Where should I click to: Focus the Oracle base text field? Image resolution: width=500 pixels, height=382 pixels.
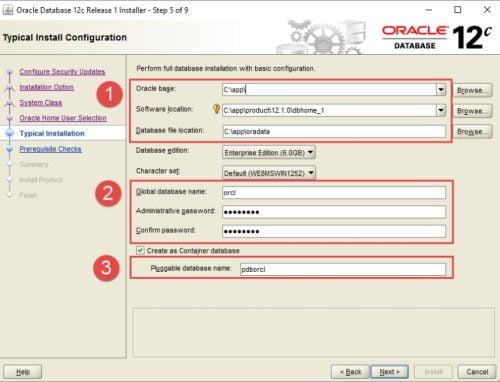329,89
